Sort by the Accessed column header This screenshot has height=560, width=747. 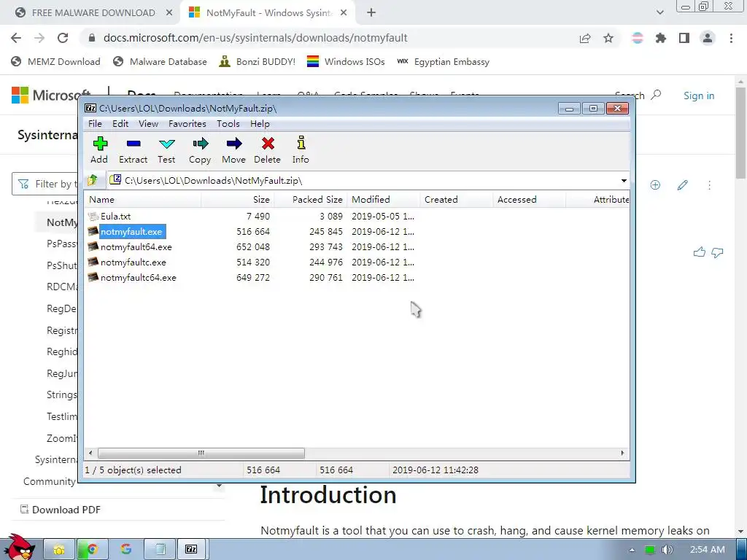529,200
